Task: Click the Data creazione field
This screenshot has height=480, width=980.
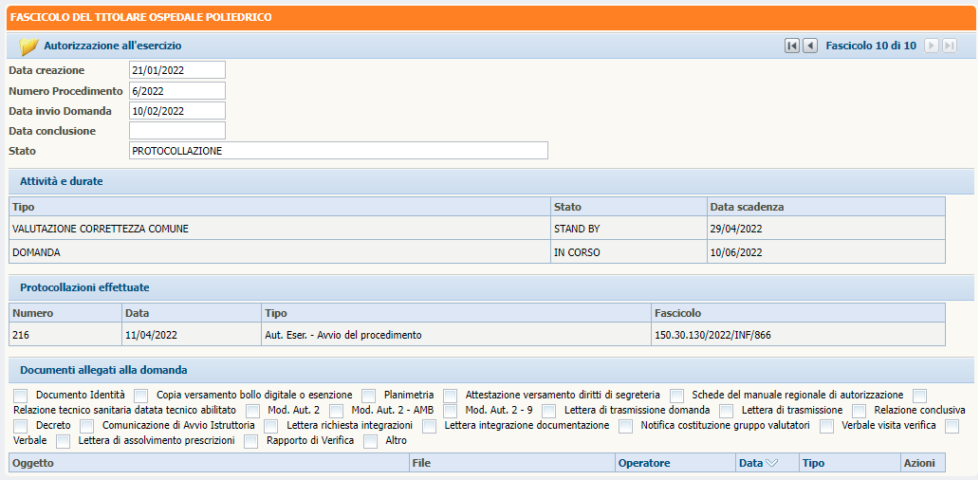Action: 176,70
